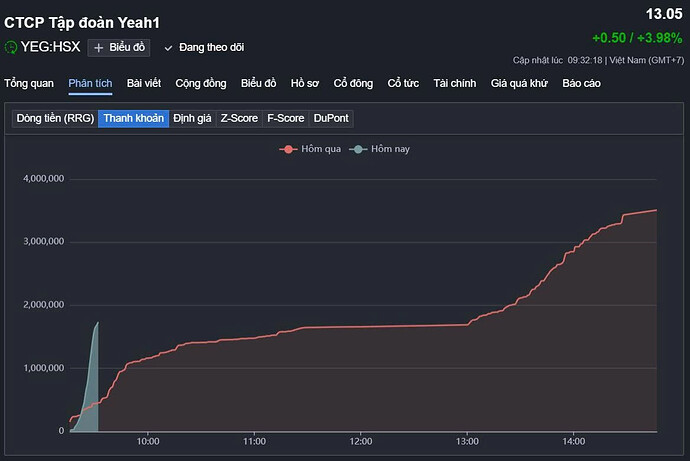Go to the Báo cáo tab
This screenshot has height=461, width=690.
tap(581, 83)
